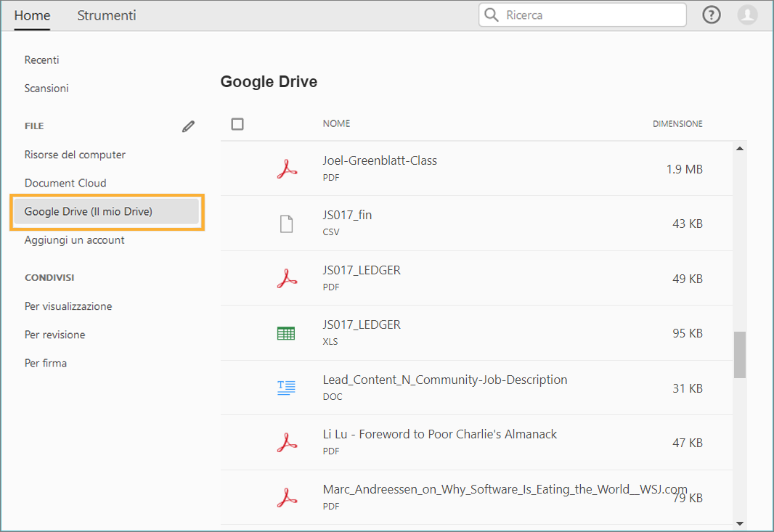The image size is (774, 532).
Task: Open Document Cloud in the sidebar
Action: coord(65,184)
